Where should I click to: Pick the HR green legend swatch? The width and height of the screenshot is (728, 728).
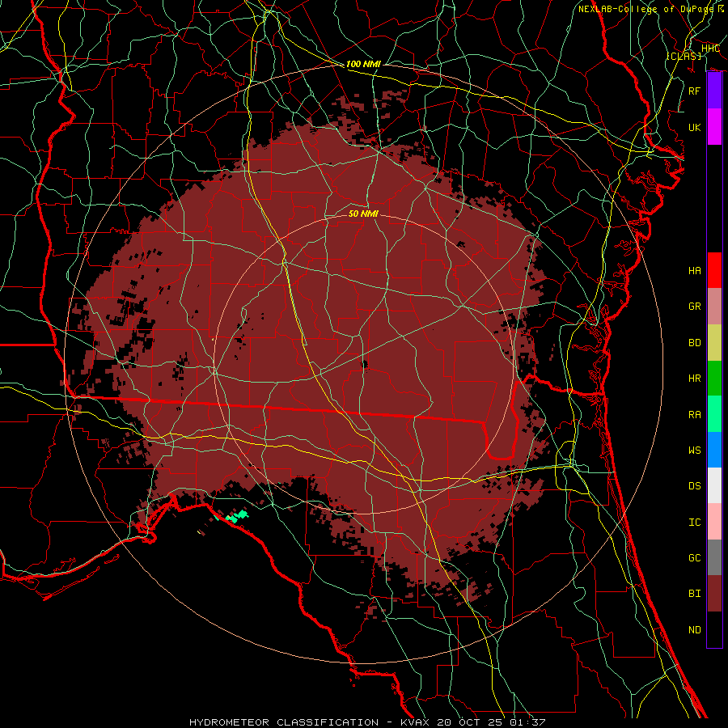714,378
